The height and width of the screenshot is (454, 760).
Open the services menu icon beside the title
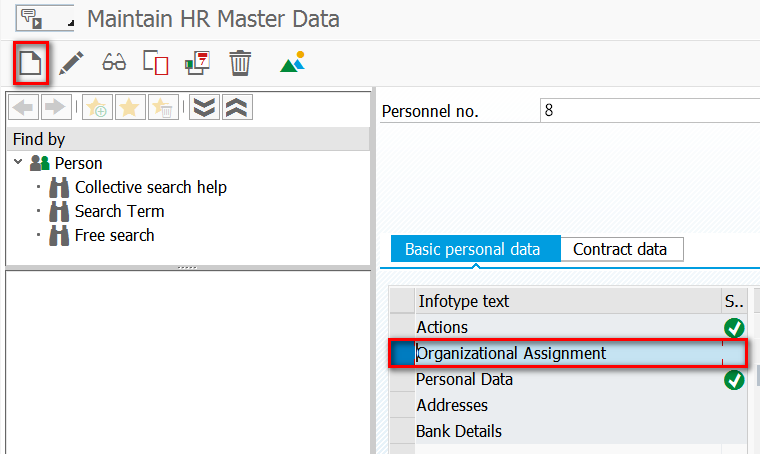tap(45, 19)
